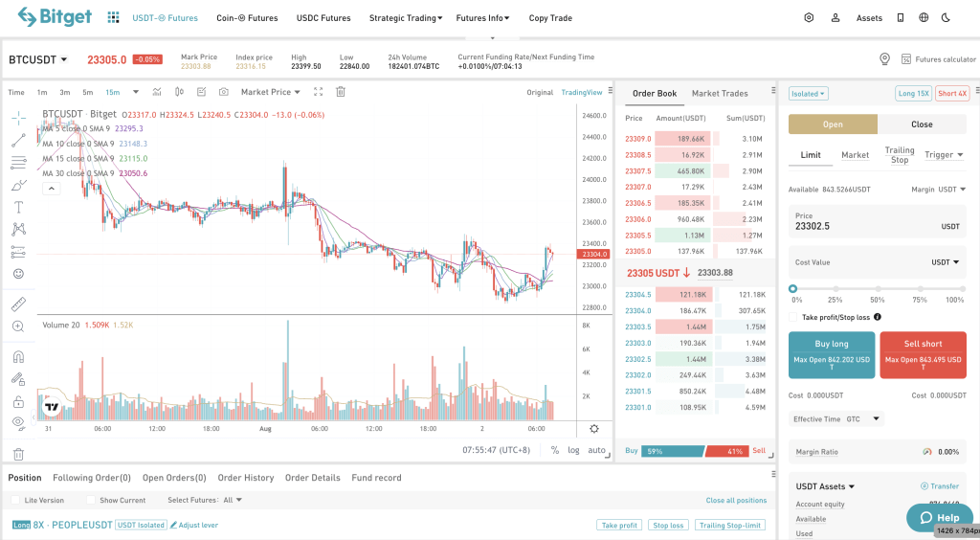
Task: Open chart settings gear icon
Action: [x=593, y=429]
